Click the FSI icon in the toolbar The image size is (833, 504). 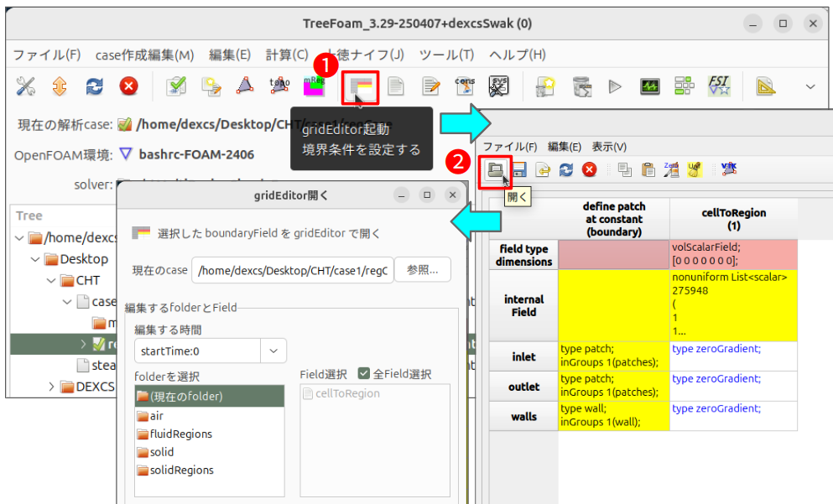719,86
